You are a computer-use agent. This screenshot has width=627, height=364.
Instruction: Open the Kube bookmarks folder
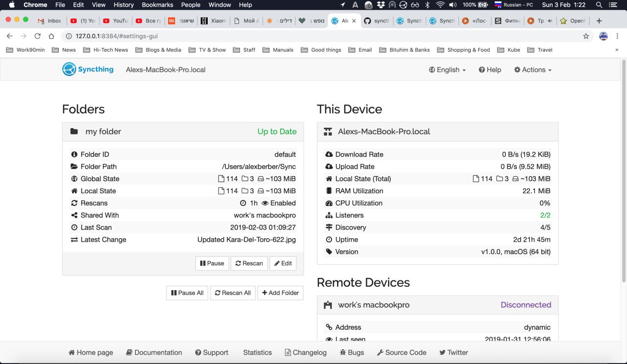click(508, 50)
